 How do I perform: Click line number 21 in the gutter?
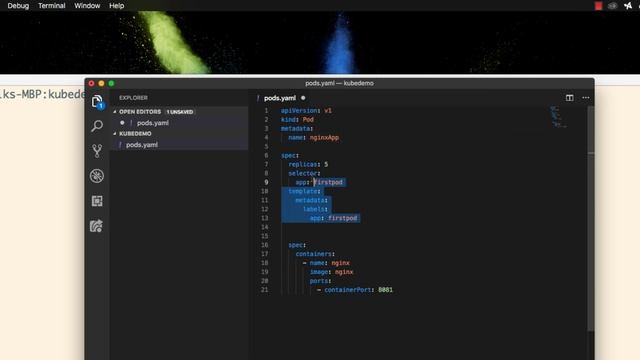point(264,290)
